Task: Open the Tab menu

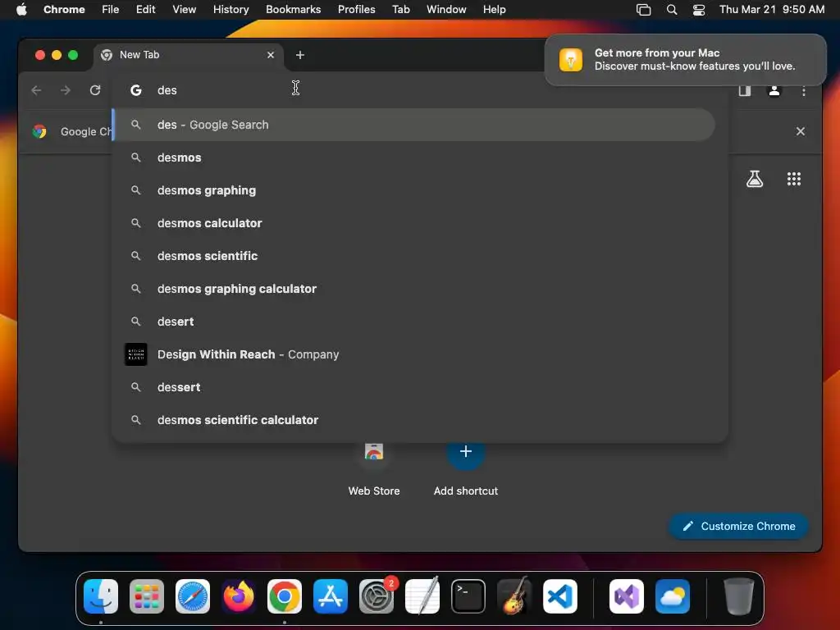Action: (x=400, y=10)
